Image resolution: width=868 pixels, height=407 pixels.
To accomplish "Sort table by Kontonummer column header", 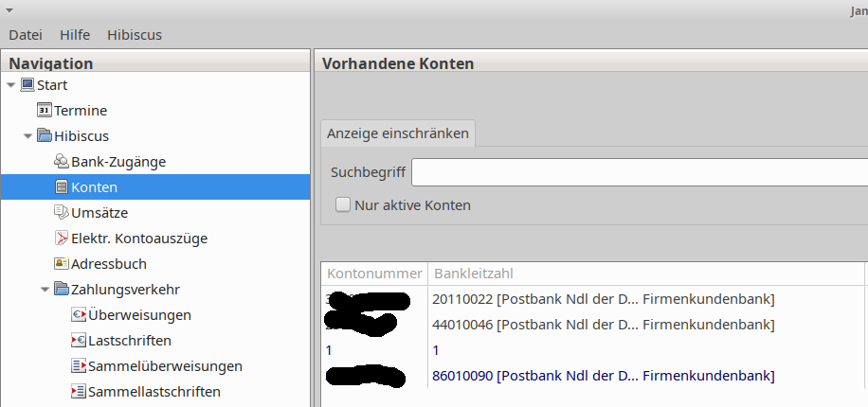I will pos(373,274).
